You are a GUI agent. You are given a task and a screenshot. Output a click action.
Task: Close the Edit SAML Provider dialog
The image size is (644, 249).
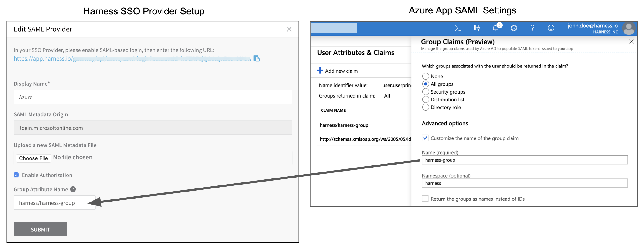tap(289, 29)
